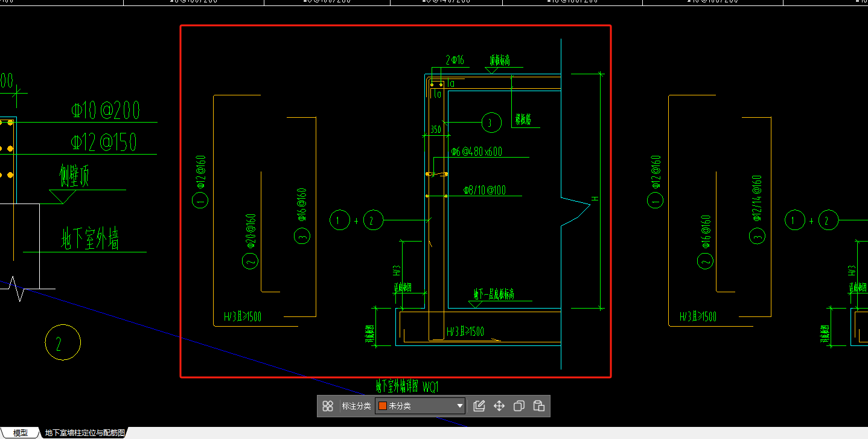Viewport: 868px width, 439px height.
Task: Select the move (four-arrow) icon
Action: pyautogui.click(x=499, y=406)
